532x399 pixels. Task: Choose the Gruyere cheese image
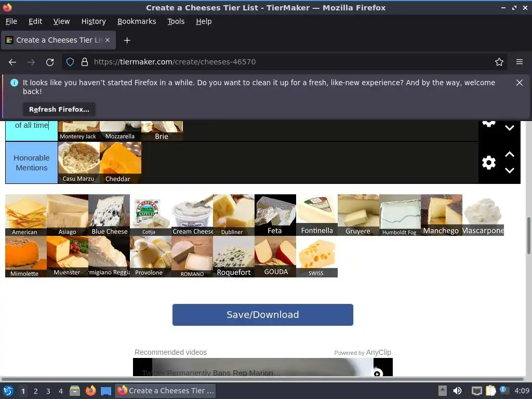(x=358, y=215)
